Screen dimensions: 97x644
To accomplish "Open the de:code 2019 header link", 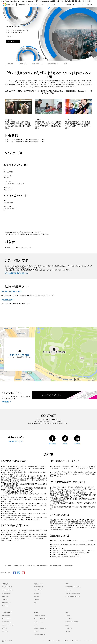I will click(24, 5).
